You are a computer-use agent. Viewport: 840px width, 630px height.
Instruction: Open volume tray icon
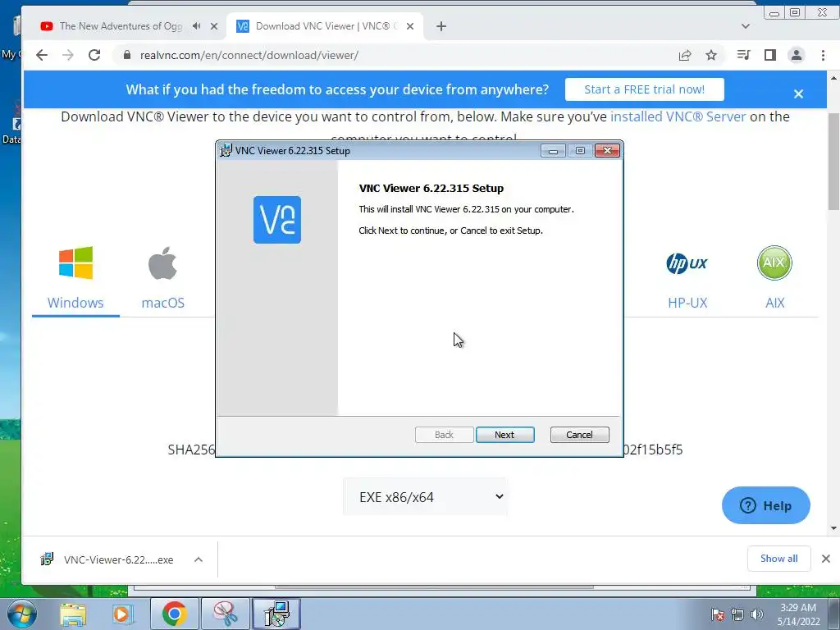(756, 614)
